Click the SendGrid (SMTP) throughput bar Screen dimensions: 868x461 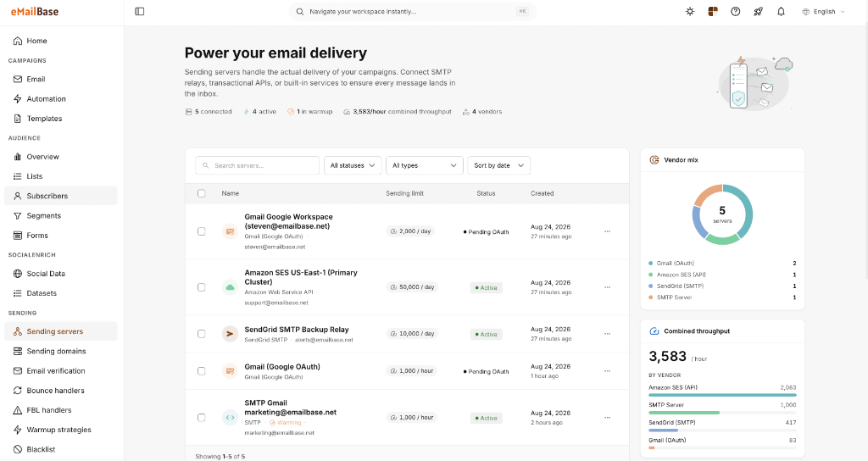pos(722,430)
